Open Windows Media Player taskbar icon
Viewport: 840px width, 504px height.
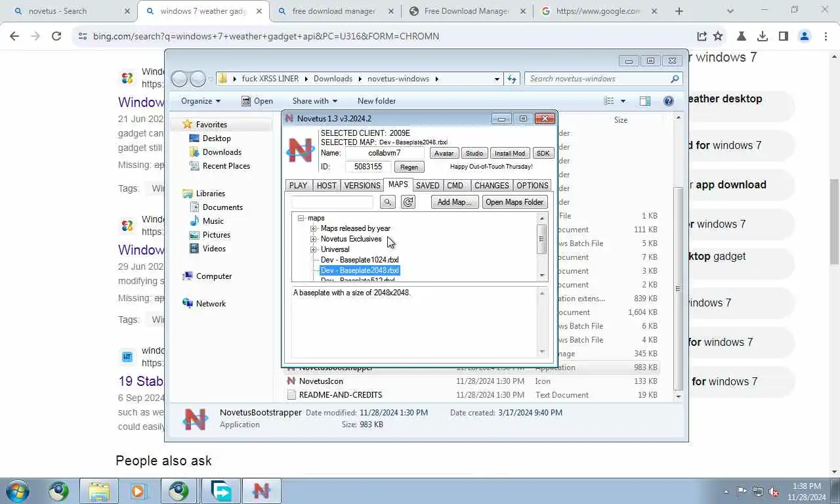pos(138,491)
